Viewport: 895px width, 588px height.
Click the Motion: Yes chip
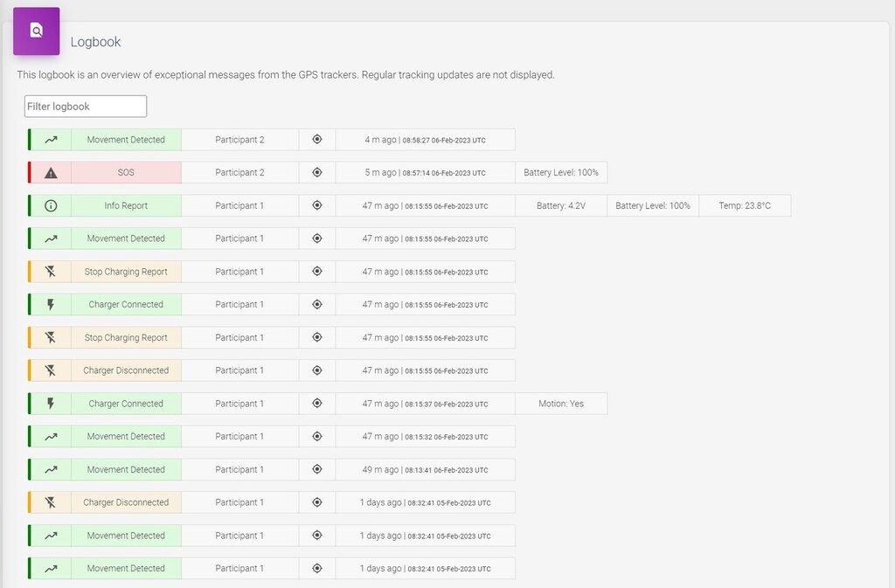(560, 403)
